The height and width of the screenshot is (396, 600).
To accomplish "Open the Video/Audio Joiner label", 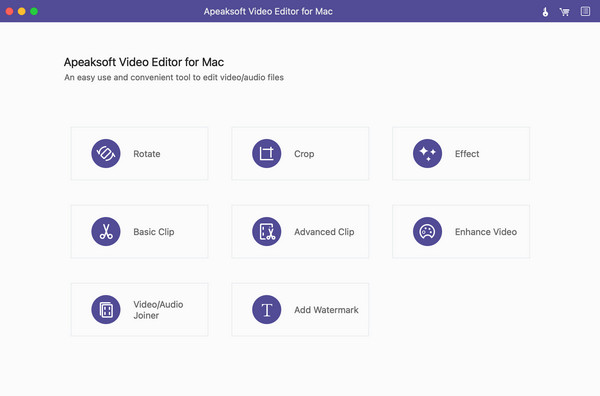I will (x=158, y=310).
